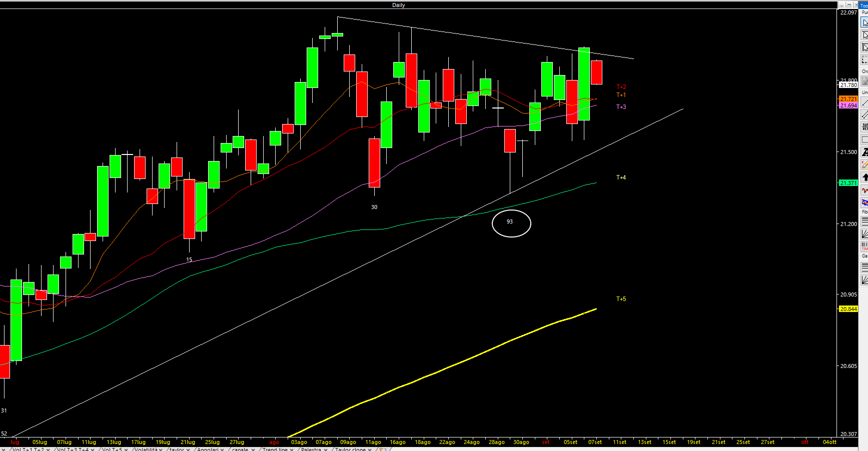Click the object order icon
This screenshot has width=868, height=451.
point(864,81)
